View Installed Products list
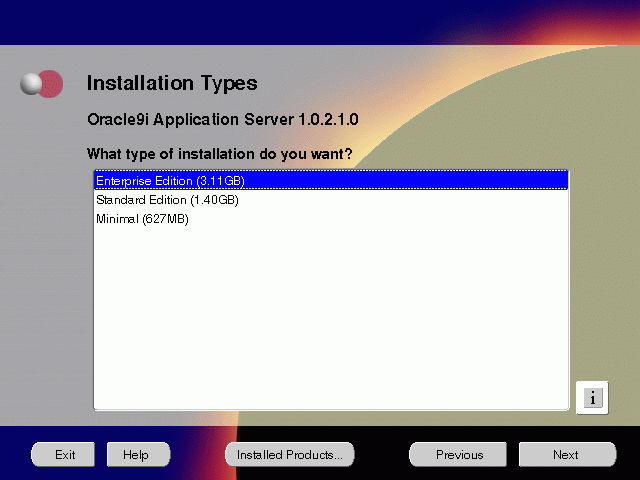 point(290,454)
